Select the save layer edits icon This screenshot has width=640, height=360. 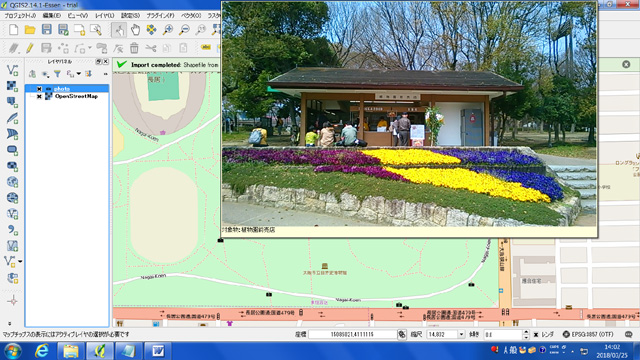(46, 48)
